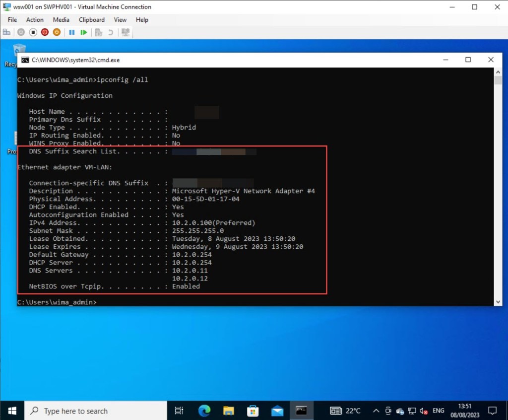Click the red Shut Down toolbar icon

point(45,32)
